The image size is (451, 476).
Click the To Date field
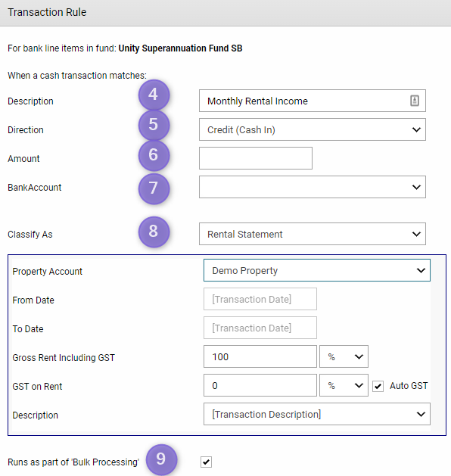[x=260, y=328]
